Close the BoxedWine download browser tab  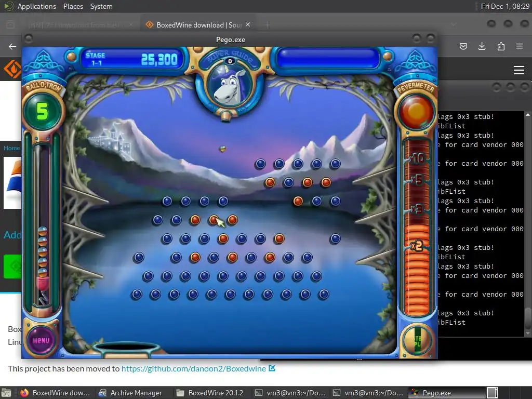(248, 25)
